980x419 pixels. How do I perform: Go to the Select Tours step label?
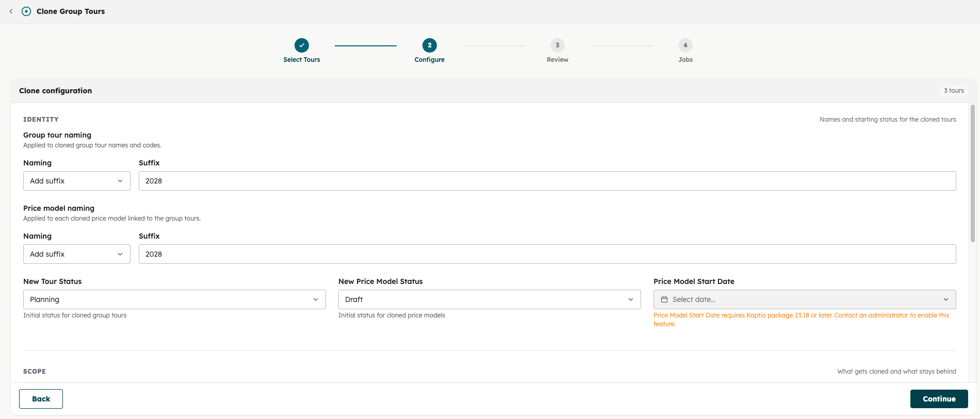point(302,60)
